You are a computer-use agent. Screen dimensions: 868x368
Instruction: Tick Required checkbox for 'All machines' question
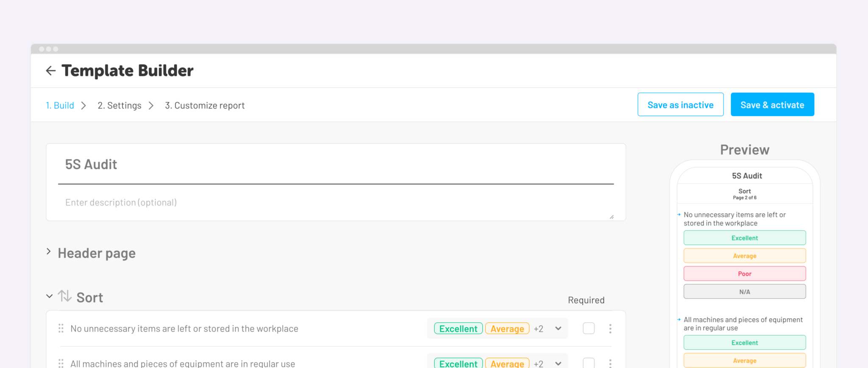tap(589, 363)
